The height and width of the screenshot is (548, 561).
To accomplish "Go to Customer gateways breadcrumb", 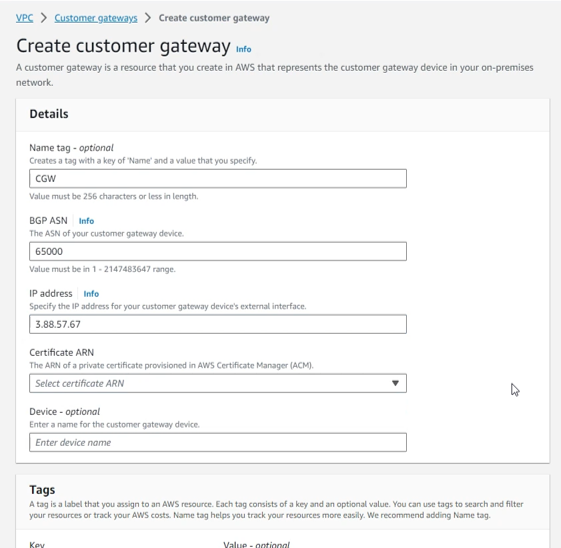I will pos(96,18).
